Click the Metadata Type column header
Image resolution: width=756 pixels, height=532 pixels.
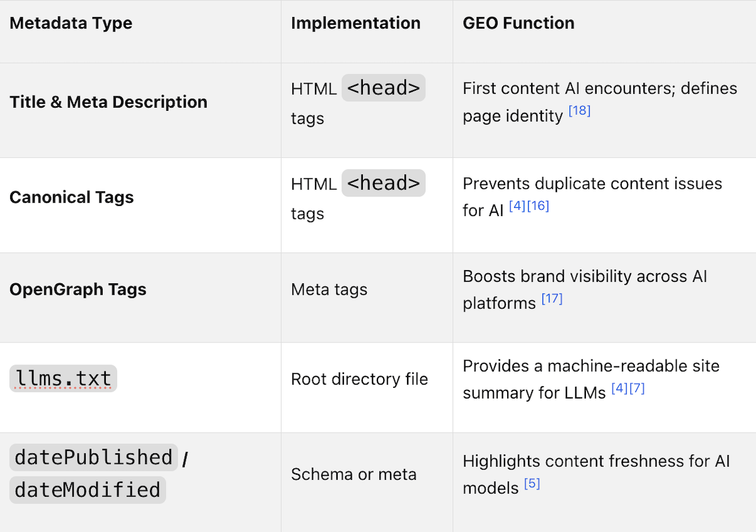tap(71, 23)
